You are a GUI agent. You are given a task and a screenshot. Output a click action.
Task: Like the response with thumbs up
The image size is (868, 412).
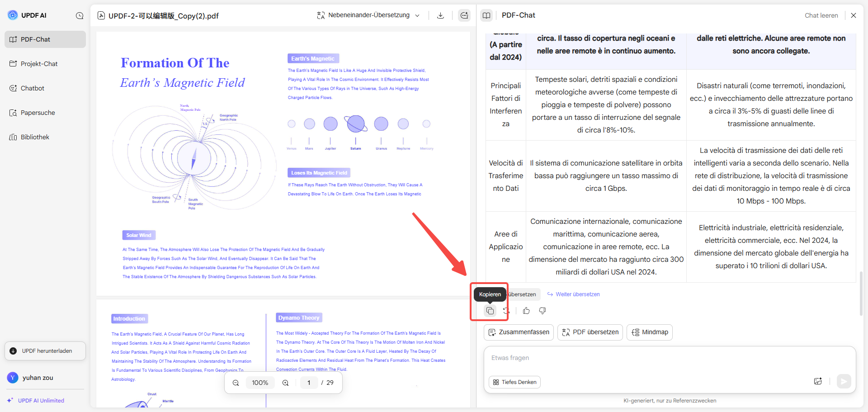pyautogui.click(x=526, y=311)
